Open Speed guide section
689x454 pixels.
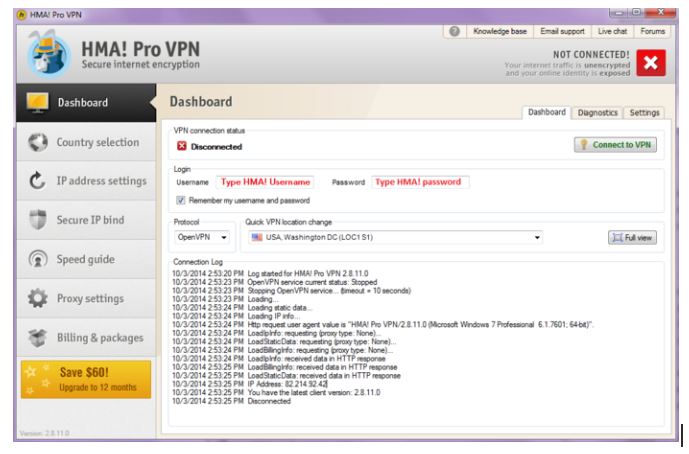point(86,259)
